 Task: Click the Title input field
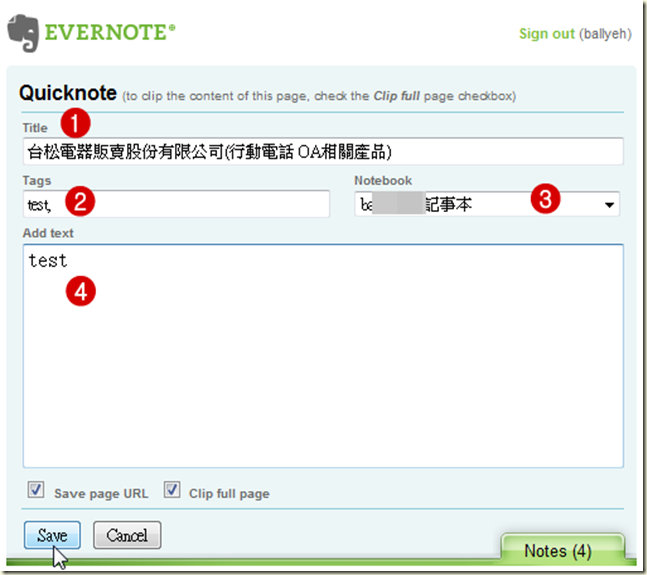(x=323, y=151)
